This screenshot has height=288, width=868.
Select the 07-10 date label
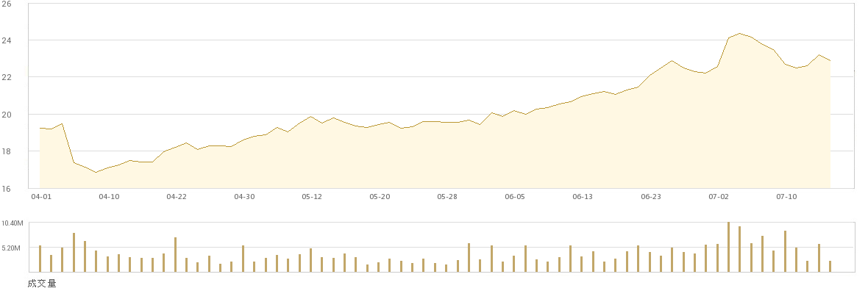[x=786, y=197]
